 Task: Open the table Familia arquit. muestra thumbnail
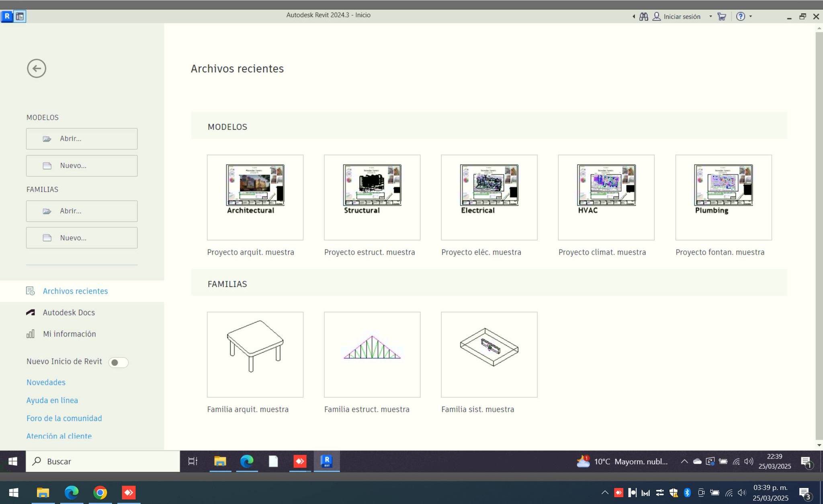[255, 355]
